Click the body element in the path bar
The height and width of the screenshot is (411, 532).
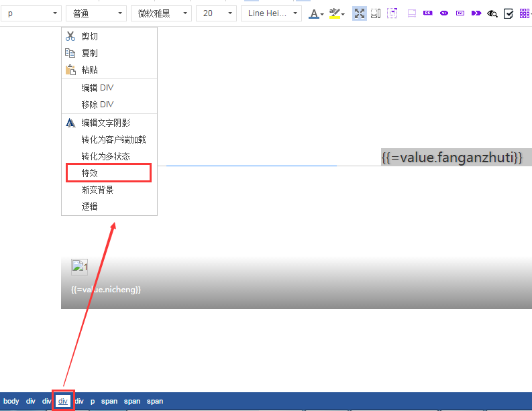(11, 401)
